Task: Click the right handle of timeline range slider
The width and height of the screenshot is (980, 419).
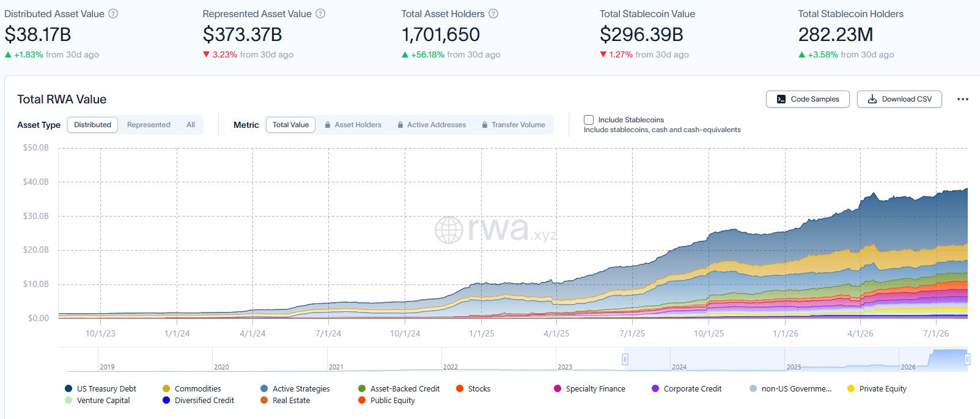Action: [x=967, y=360]
